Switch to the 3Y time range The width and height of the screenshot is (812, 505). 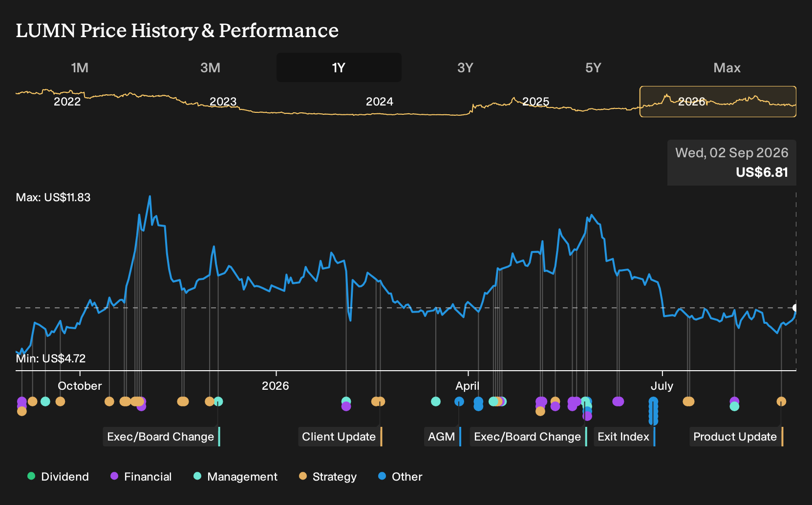465,67
